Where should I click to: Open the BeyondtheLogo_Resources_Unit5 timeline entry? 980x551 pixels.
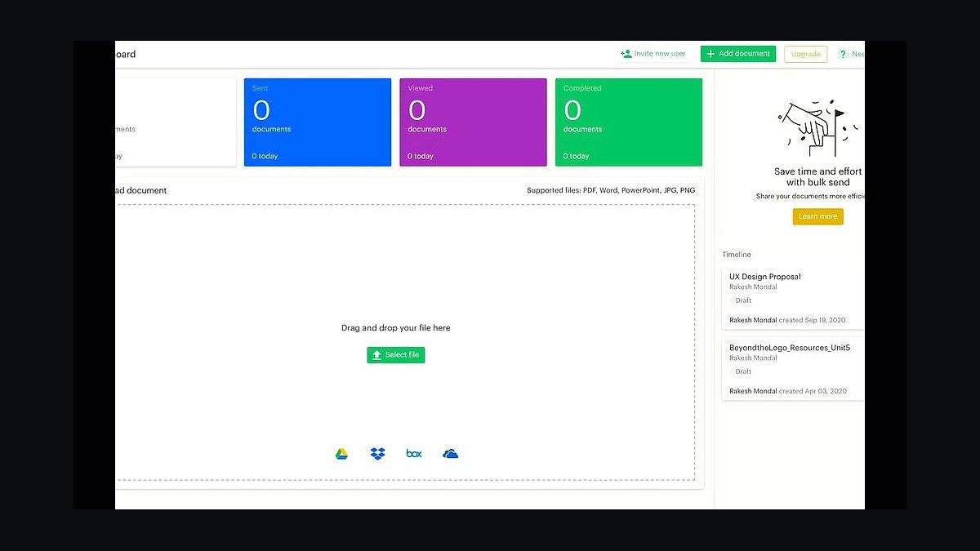pos(793,369)
